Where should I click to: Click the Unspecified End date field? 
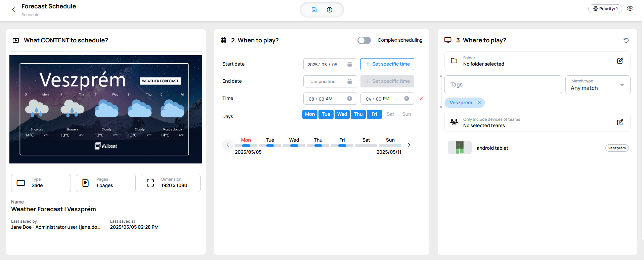click(330, 81)
